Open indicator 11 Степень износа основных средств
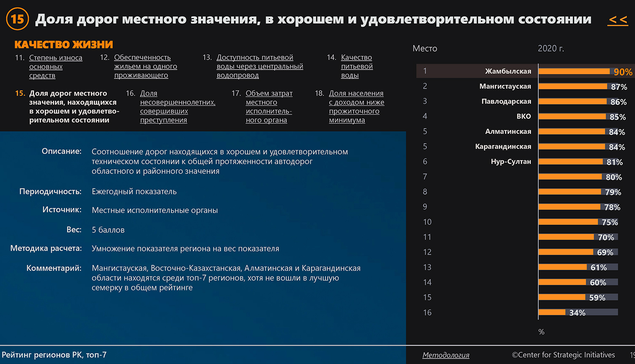 tap(55, 66)
